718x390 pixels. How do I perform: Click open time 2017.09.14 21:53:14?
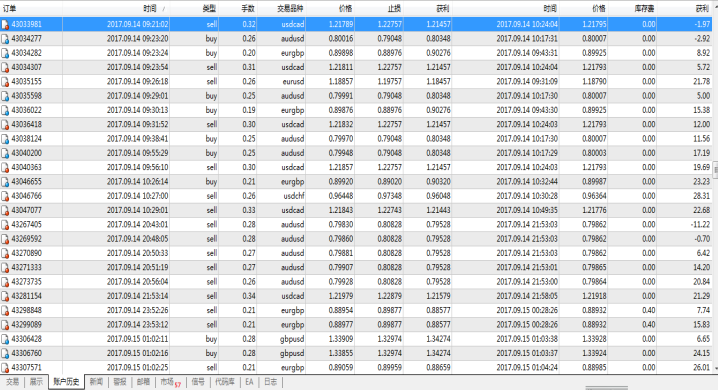point(137,296)
